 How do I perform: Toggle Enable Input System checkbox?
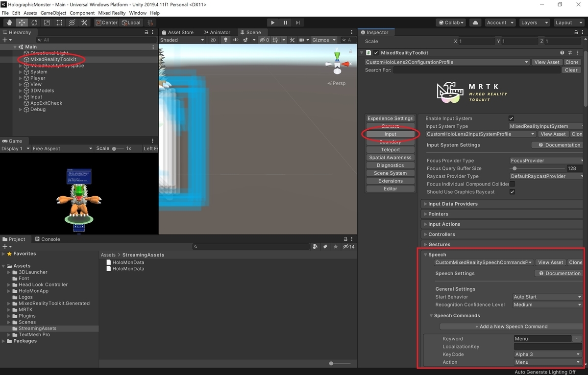tap(512, 118)
